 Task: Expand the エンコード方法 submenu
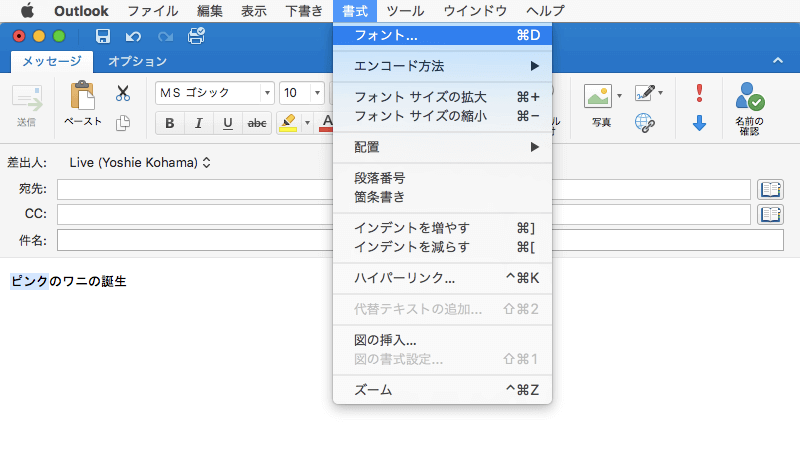(x=442, y=66)
